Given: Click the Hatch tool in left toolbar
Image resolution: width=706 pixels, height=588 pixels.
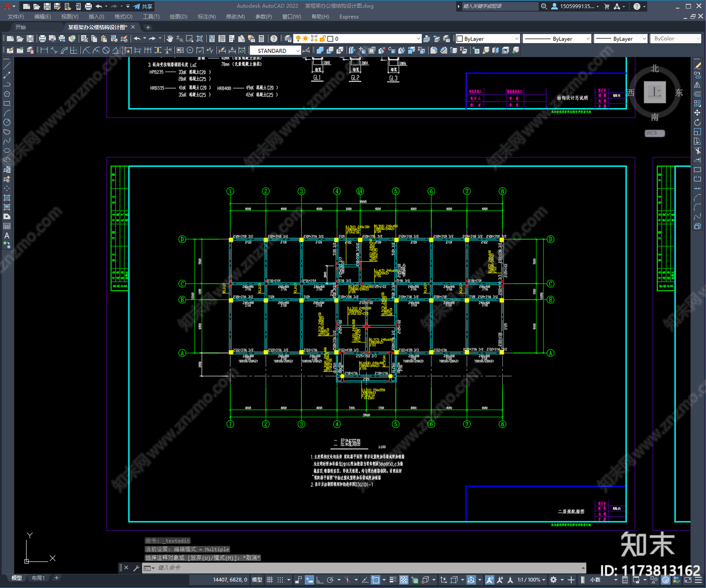Looking at the screenshot, I should coord(7,198).
